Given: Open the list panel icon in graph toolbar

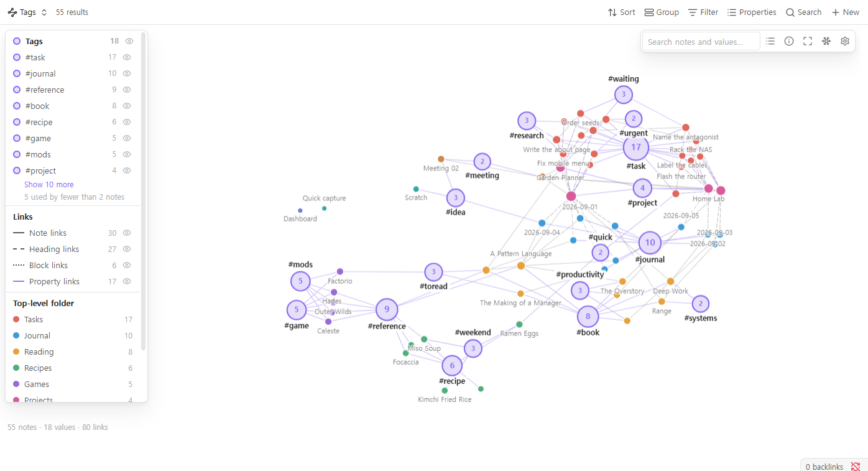Looking at the screenshot, I should click(770, 41).
